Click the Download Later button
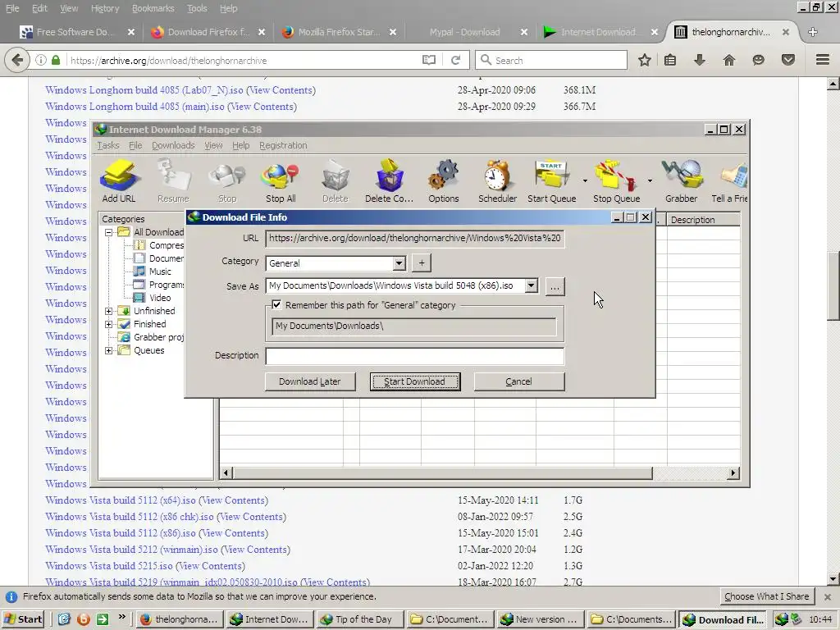Screen dimensions: 840x630 click(309, 381)
